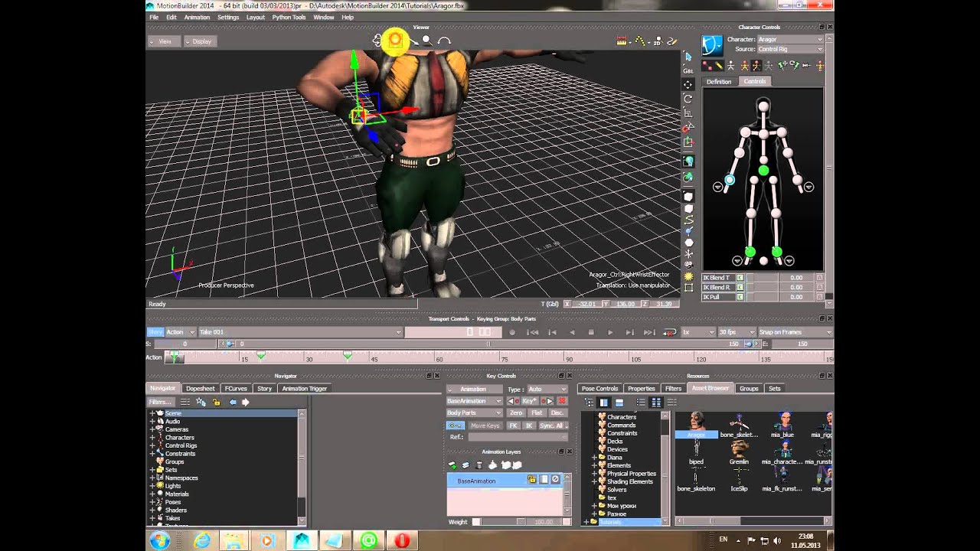This screenshot has width=980, height=551.
Task: Click the delete layer trash icon
Action: [479, 465]
